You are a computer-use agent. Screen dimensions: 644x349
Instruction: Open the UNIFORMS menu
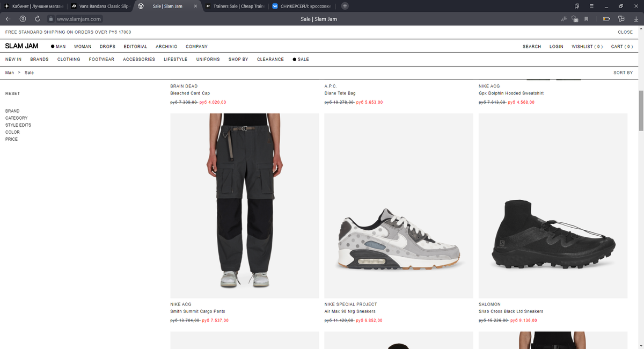[x=208, y=60]
